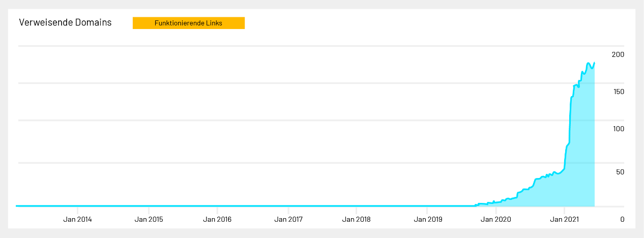Screen dimensions: 644x238
Task: Click the Verweisende Domains chart title
Action: (65, 23)
